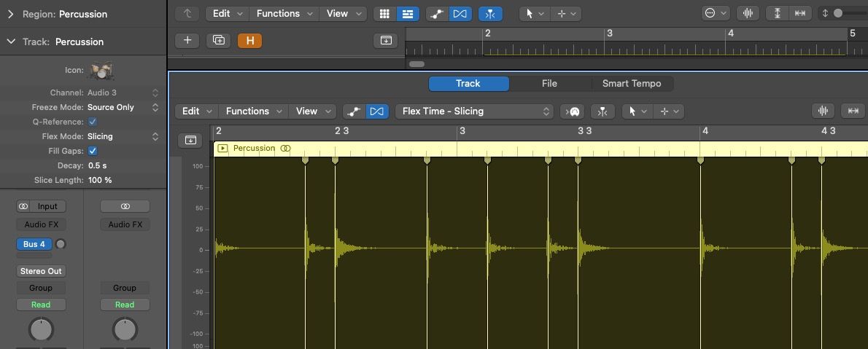
Task: Toggle Show Flex in the Tracks toolbar
Action: coord(460,13)
